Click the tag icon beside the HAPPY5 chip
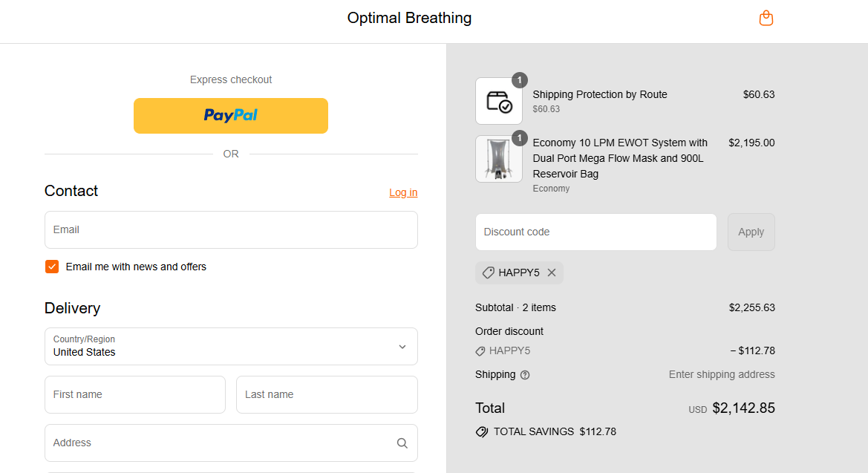 pos(489,273)
